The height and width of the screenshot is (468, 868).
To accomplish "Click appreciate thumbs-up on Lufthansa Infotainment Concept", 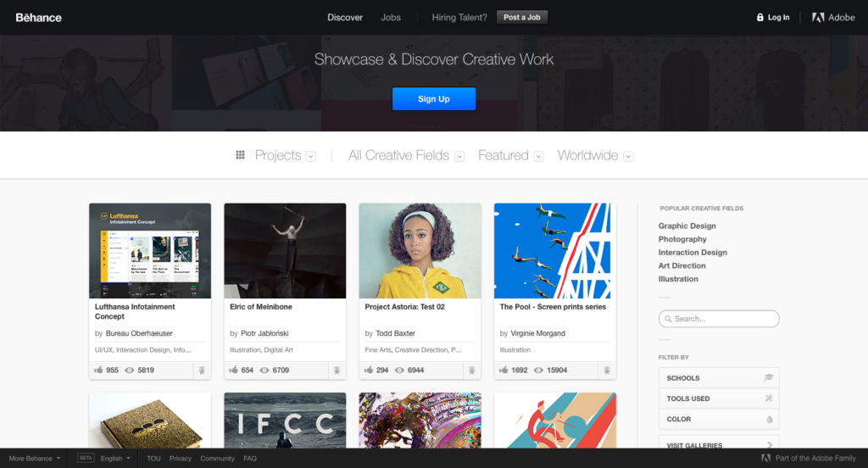I will pyautogui.click(x=98, y=370).
